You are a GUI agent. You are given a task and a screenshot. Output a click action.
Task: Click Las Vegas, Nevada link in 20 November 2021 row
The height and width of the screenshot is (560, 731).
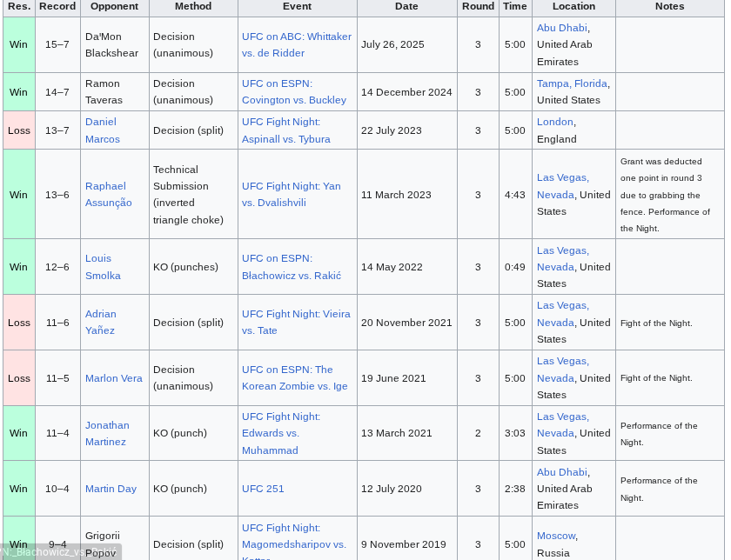tap(563, 314)
